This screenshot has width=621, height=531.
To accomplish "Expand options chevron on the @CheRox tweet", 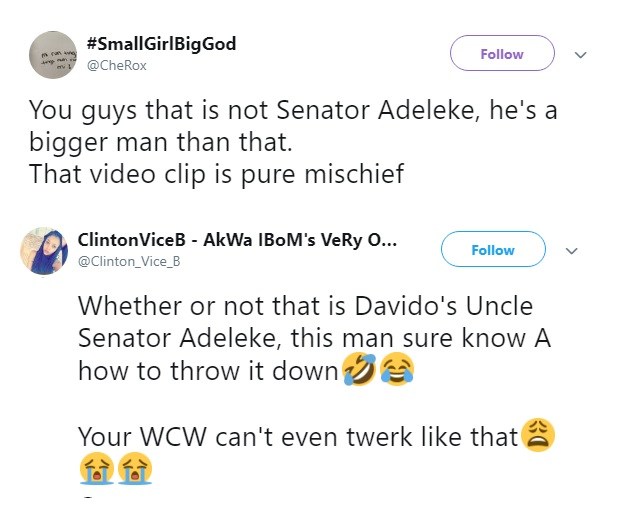I will 579,54.
